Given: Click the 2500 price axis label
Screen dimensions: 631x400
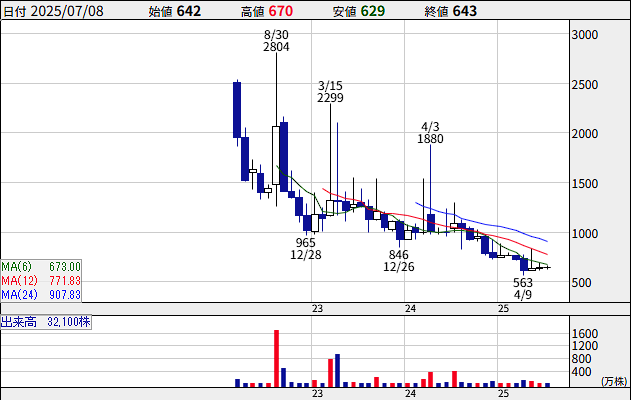Looking at the screenshot, I should (x=585, y=85).
